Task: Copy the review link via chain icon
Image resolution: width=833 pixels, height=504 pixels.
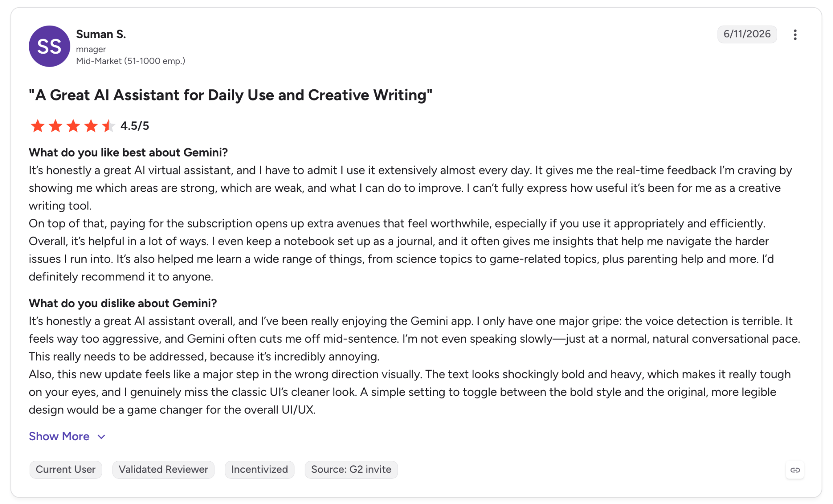Action: [x=795, y=470]
